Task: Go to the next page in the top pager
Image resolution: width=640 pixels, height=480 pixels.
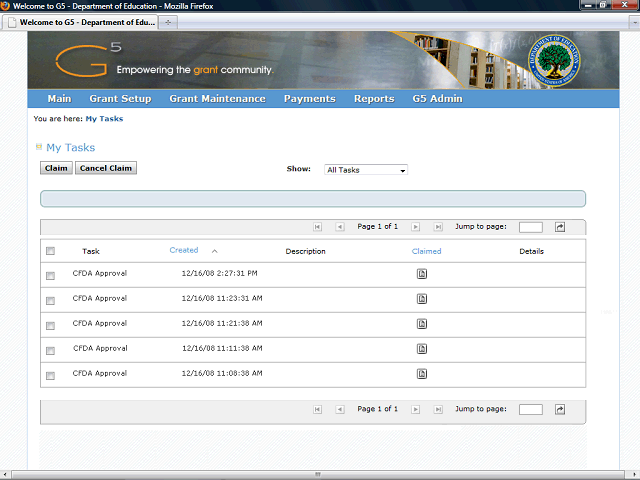Action: [x=415, y=227]
